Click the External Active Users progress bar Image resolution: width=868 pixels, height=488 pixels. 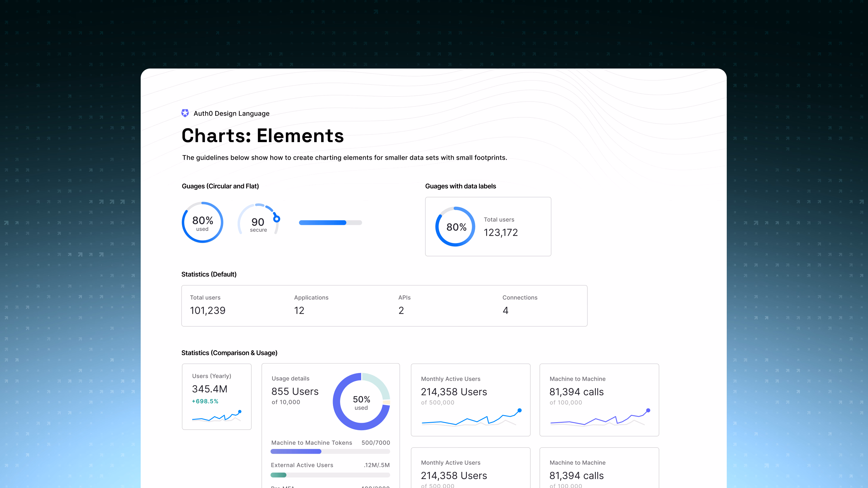coord(330,475)
